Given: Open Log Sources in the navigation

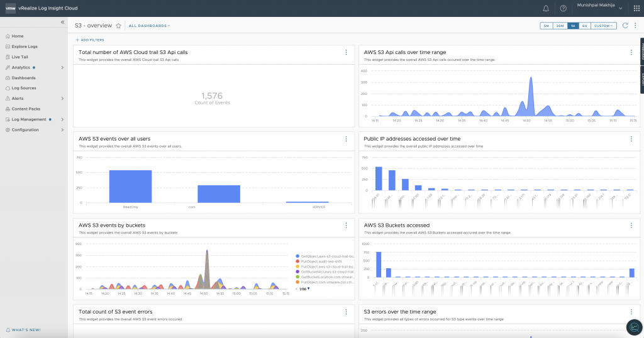Looking at the screenshot, I should tap(24, 88).
